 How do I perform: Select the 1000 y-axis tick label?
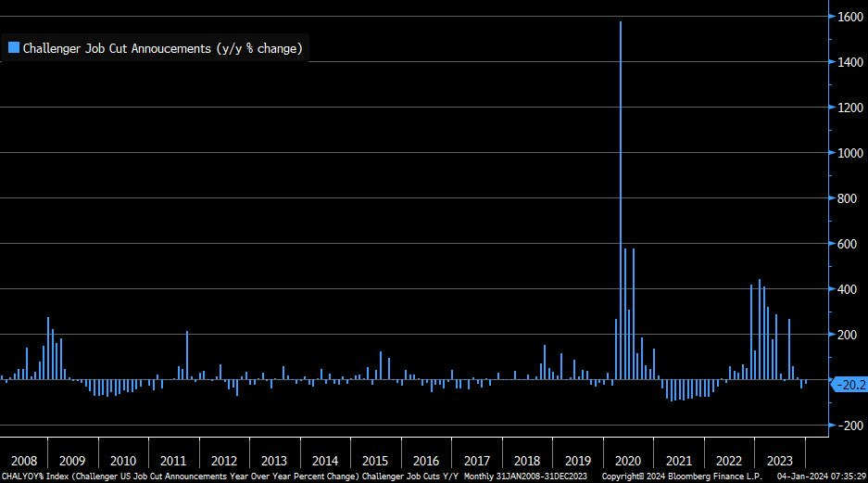point(849,153)
